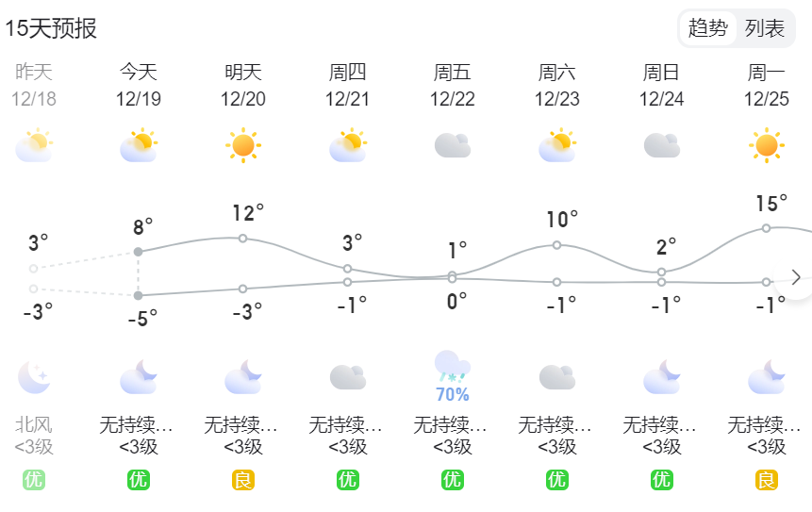Click the sleet night icon with 70%
This screenshot has width=812, height=512.
click(x=452, y=376)
